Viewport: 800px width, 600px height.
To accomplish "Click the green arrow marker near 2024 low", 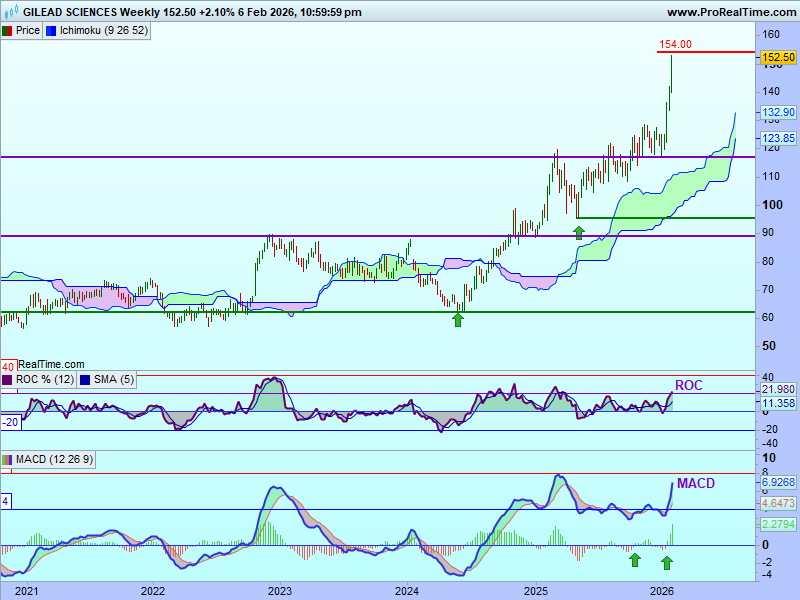I will click(458, 319).
